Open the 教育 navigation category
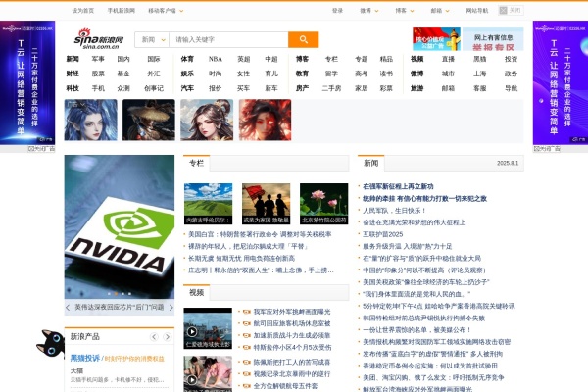Image resolution: width=588 pixels, height=392 pixels. pos(302,73)
